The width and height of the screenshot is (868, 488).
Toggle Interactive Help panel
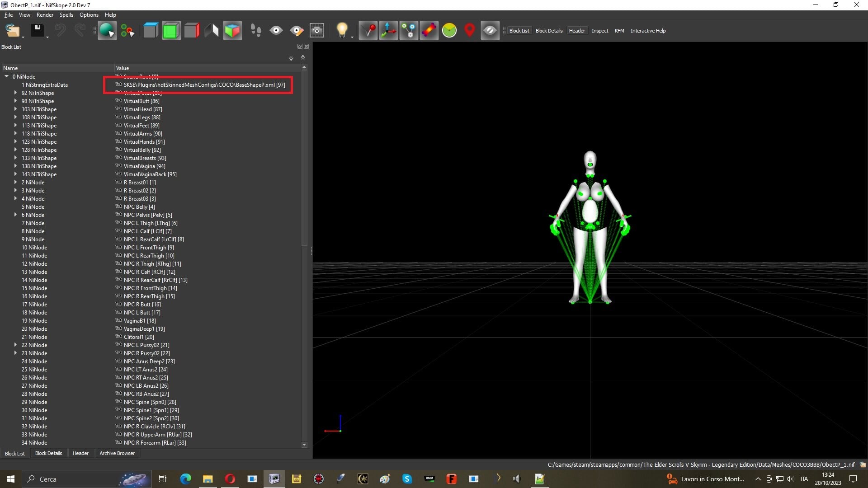click(x=648, y=31)
